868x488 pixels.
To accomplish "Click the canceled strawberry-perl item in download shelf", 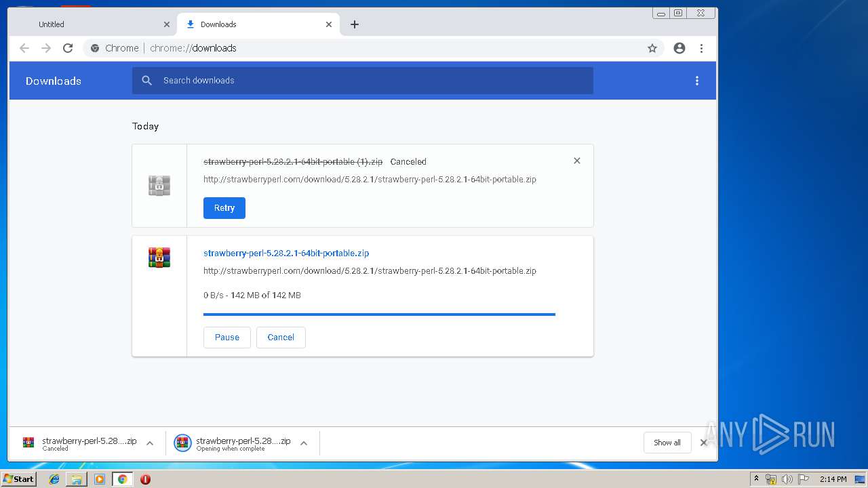I will tap(79, 443).
